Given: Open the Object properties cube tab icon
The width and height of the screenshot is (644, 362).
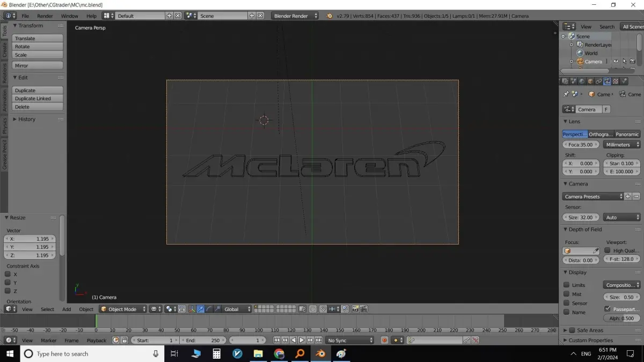Looking at the screenshot, I should (x=590, y=82).
